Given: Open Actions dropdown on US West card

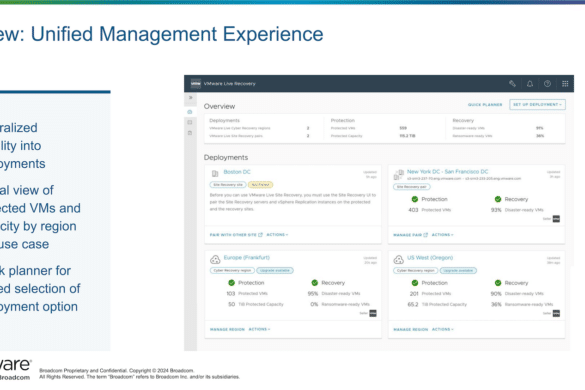Looking at the screenshot, I should pyautogui.click(x=443, y=329).
